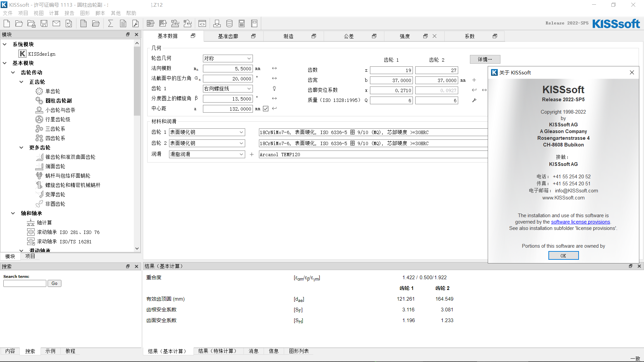Click sizing arrow beside center distance checkbox
The width and height of the screenshot is (644, 362).
click(274, 109)
